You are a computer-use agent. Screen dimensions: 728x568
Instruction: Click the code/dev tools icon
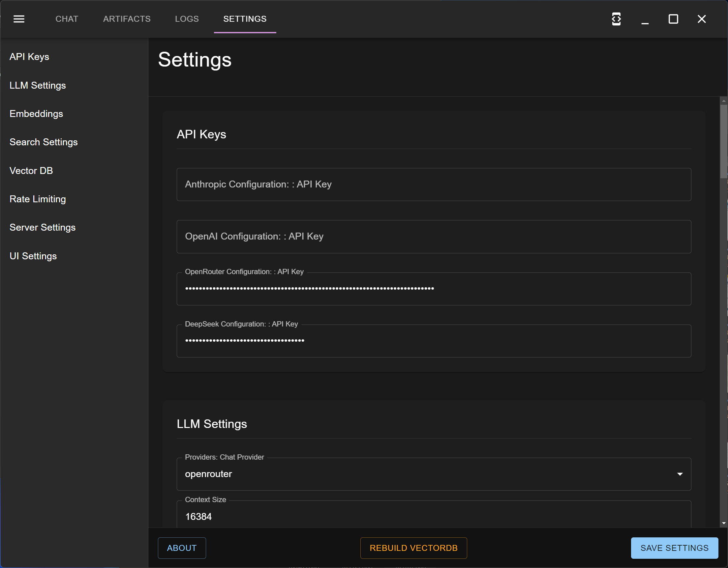[616, 19]
